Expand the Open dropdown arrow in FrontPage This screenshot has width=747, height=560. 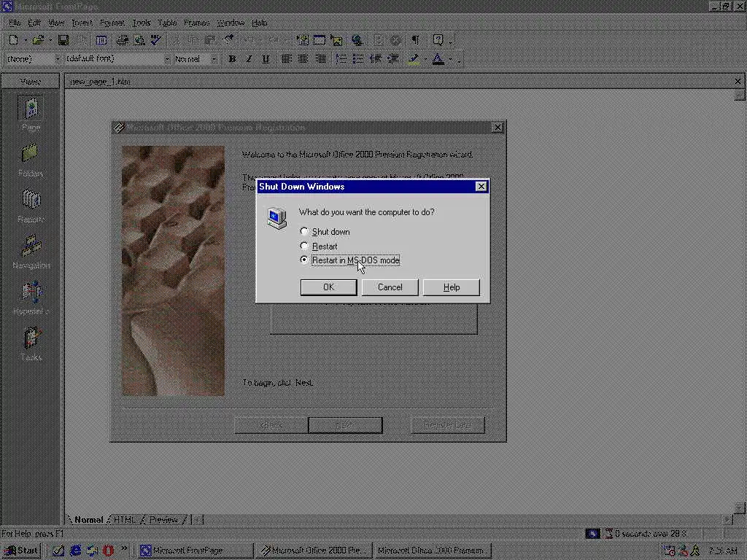(50, 41)
